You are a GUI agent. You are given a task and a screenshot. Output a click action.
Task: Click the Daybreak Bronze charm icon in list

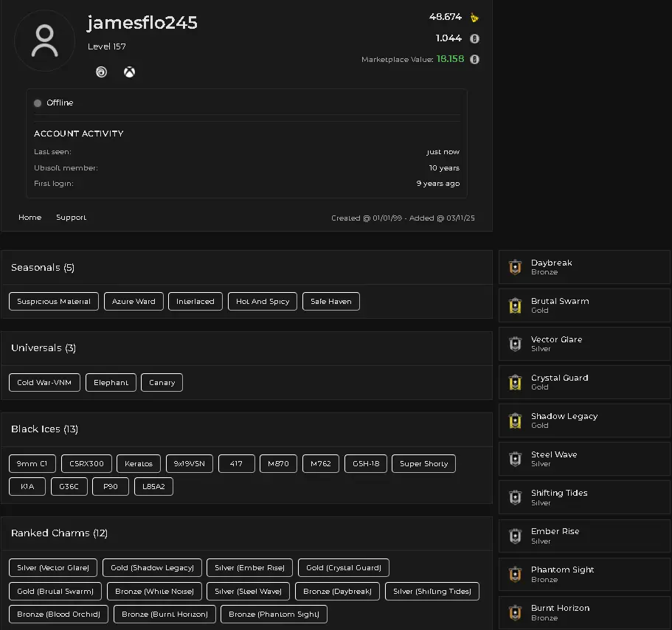[x=515, y=267]
